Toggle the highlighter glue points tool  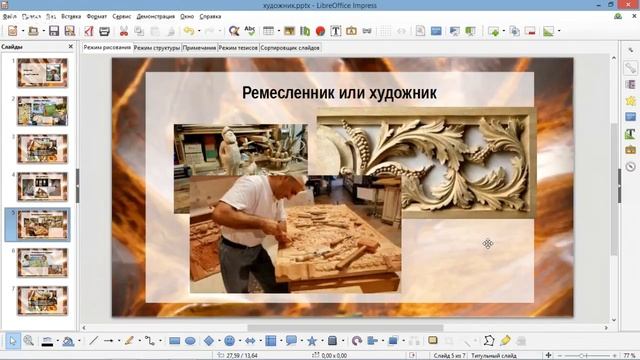pyautogui.click(x=505, y=340)
